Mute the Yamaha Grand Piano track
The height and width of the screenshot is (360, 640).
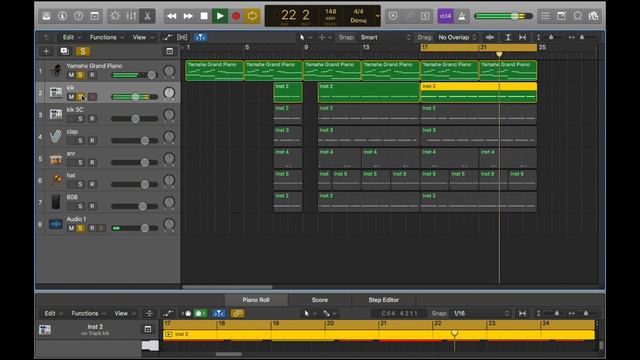click(71, 75)
